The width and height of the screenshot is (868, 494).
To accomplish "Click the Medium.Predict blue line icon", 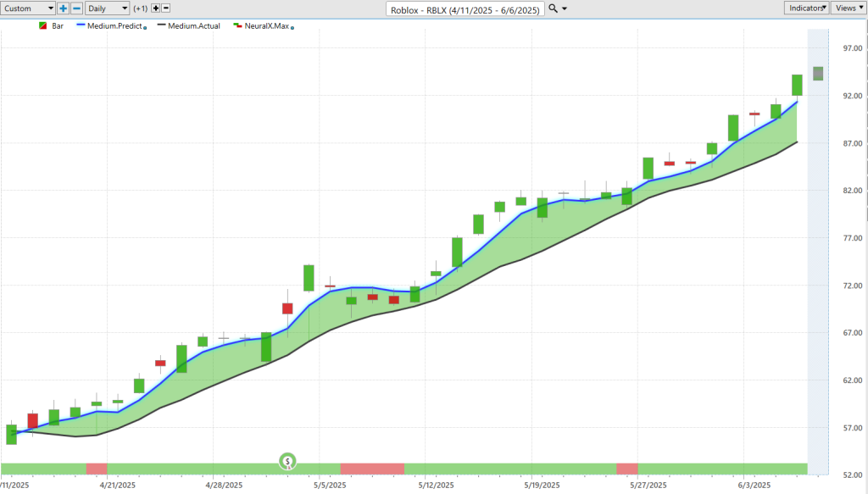I will (x=81, y=25).
